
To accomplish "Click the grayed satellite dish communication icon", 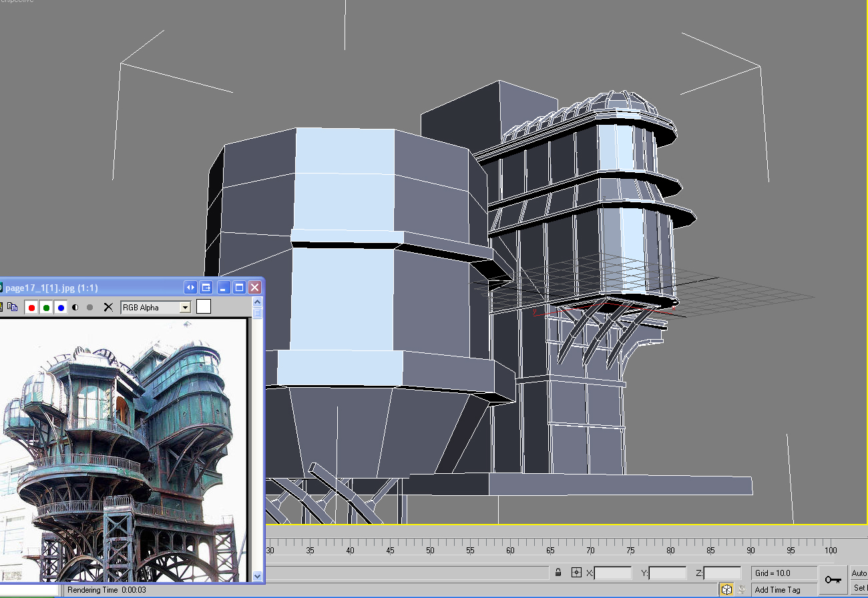I will pyautogui.click(x=741, y=589).
